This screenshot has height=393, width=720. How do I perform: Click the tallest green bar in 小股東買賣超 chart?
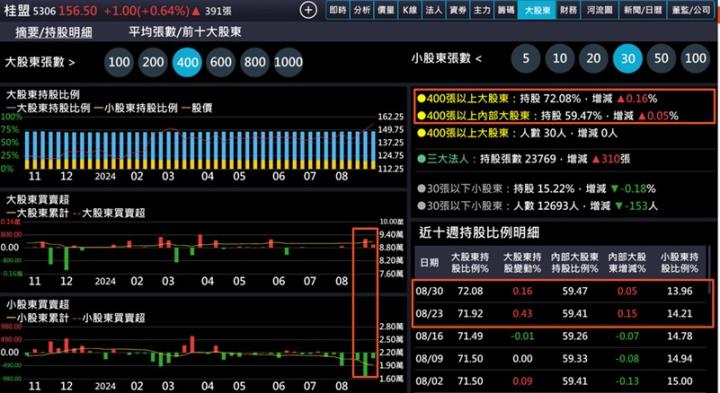click(366, 364)
